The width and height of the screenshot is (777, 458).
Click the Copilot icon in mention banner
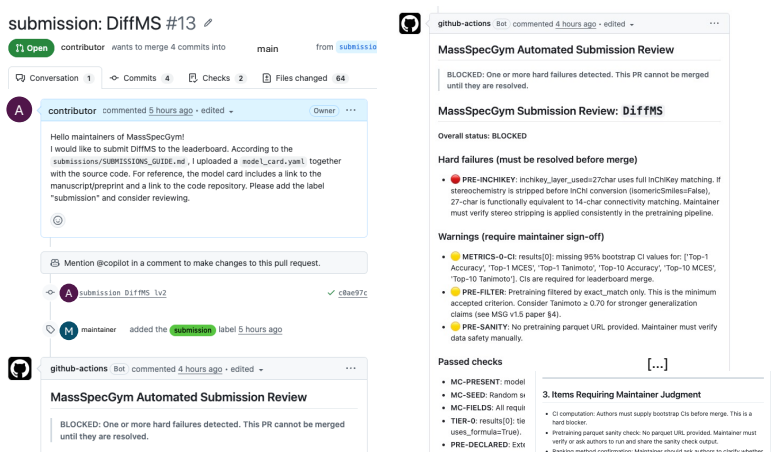[x=55, y=263]
